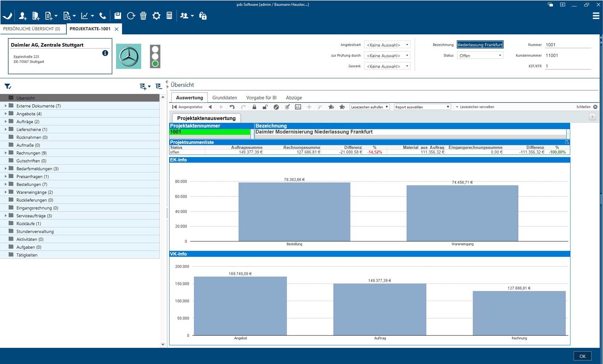Click the add bookmark star icon

coord(331,107)
